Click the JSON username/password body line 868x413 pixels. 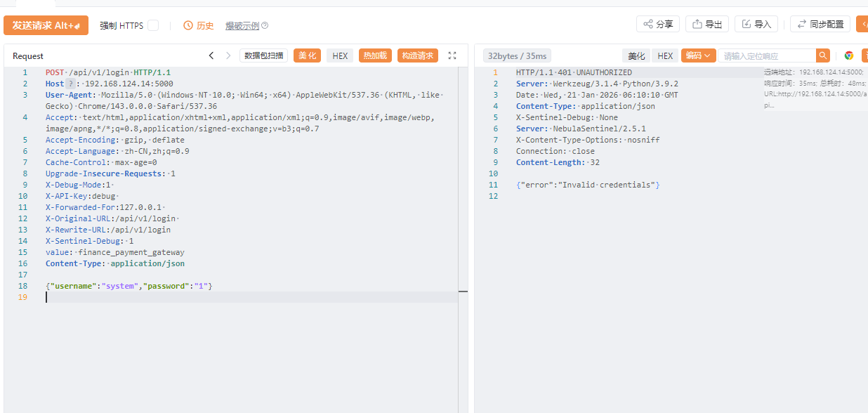[129, 286]
